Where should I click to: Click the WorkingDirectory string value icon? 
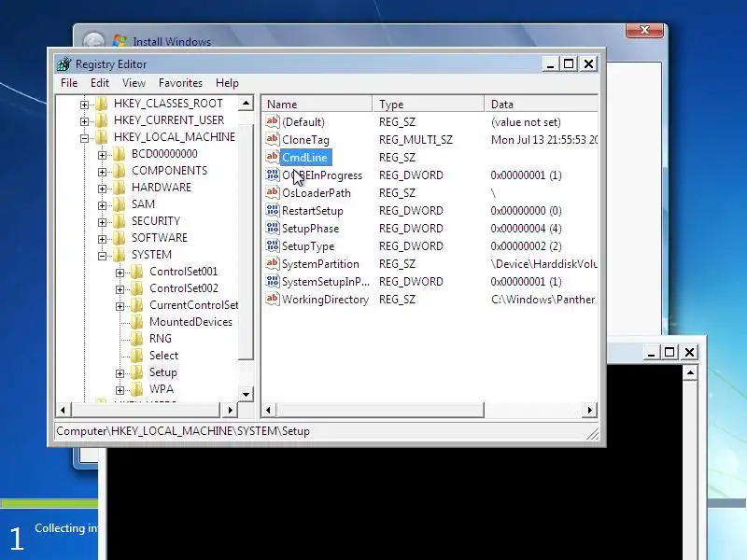[273, 299]
